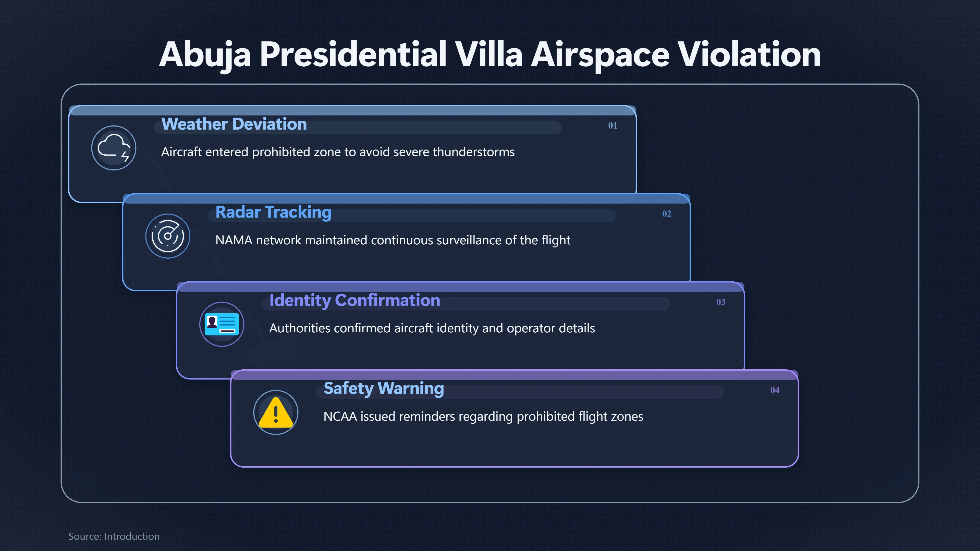Click the thunderstorm cloud icon
Image resolution: width=980 pixels, height=551 pixels.
pyautogui.click(x=114, y=148)
